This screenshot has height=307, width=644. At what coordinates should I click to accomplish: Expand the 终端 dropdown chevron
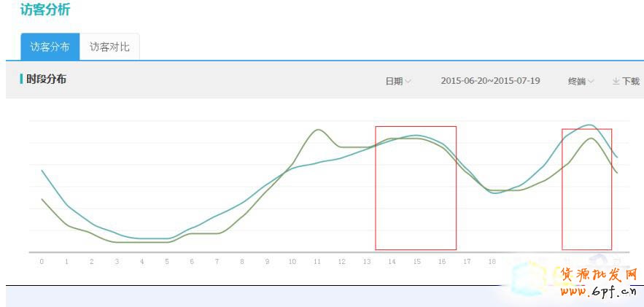point(591,81)
